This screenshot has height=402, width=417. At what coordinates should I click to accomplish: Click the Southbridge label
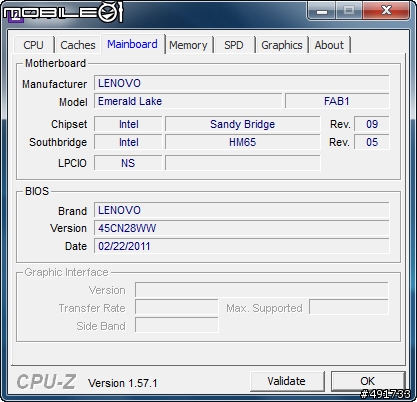(x=58, y=142)
